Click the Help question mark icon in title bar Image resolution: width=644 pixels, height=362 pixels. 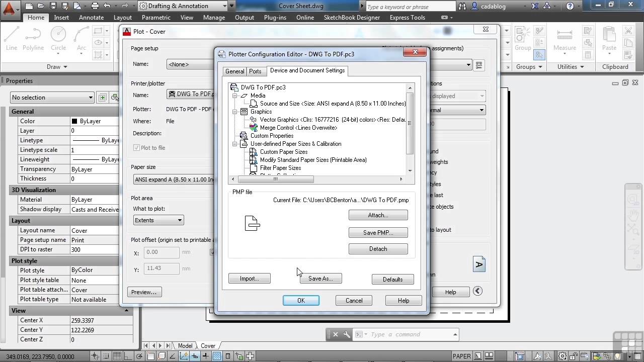click(x=570, y=7)
